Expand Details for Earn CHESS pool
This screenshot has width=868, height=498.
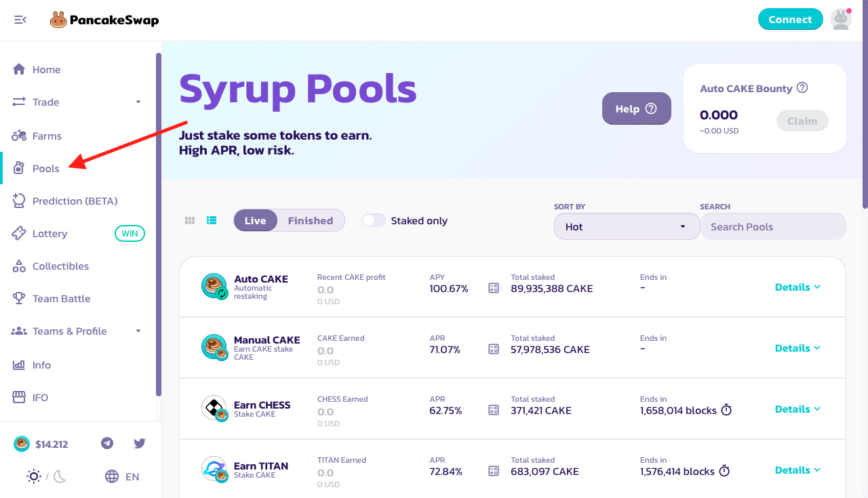click(797, 409)
